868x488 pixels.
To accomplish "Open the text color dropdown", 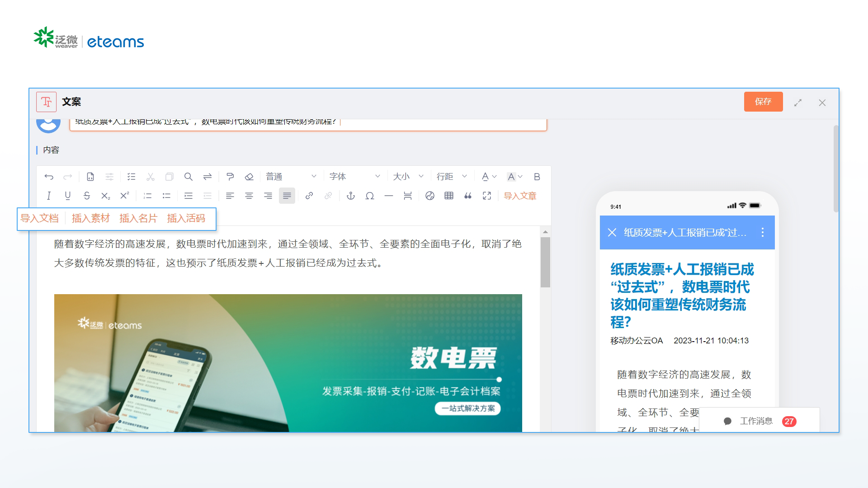I will pos(489,177).
